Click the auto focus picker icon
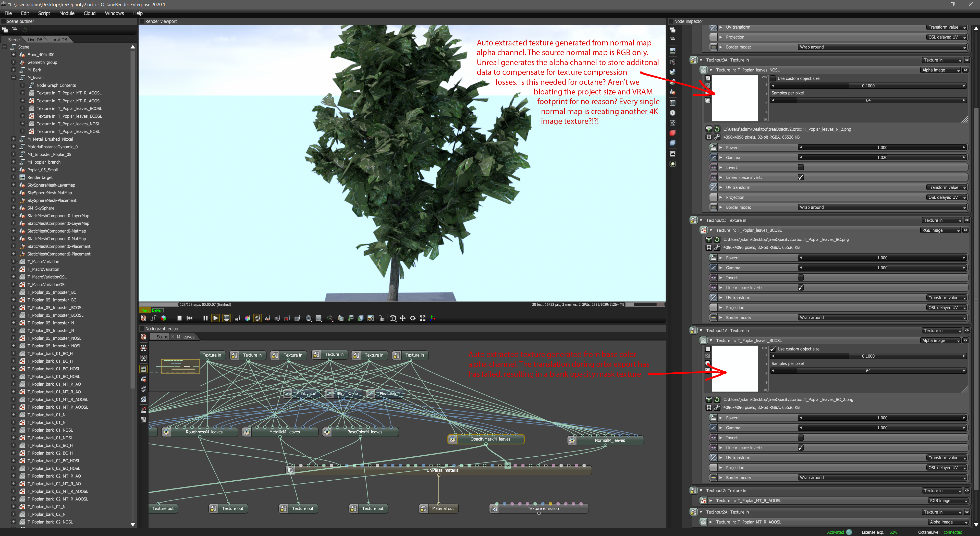The width and height of the screenshot is (980, 536). point(237,318)
